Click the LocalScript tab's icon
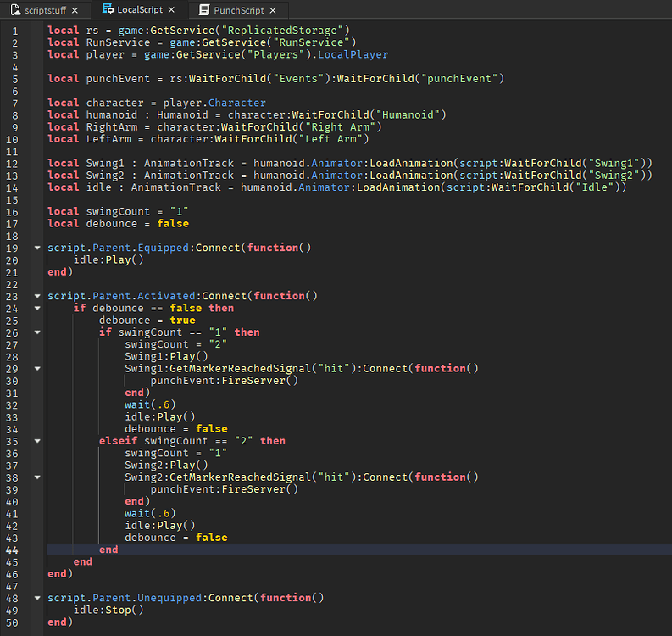 [108, 9]
